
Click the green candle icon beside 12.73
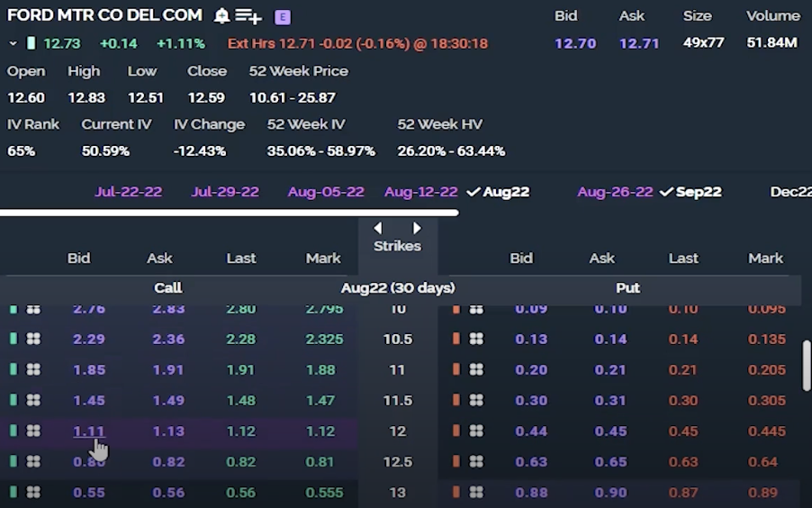click(32, 43)
